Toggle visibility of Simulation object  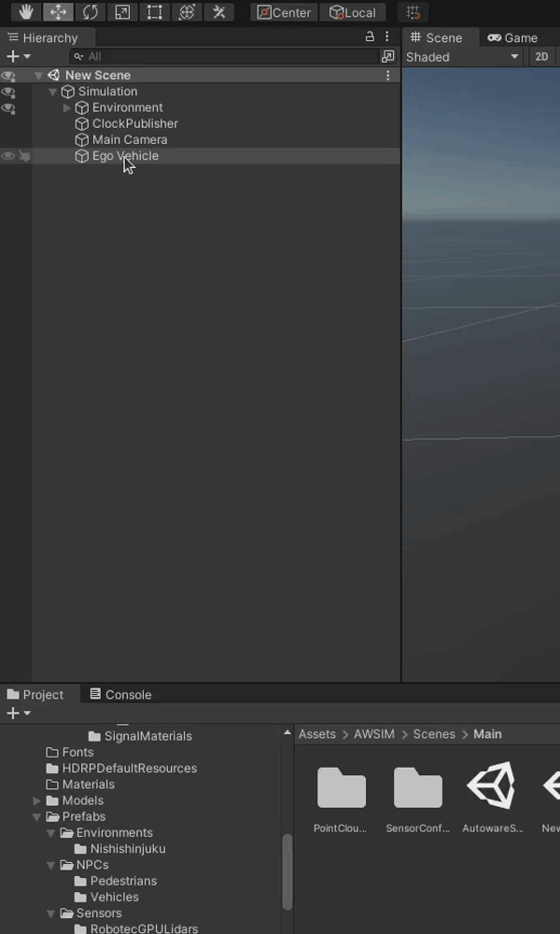(7, 92)
